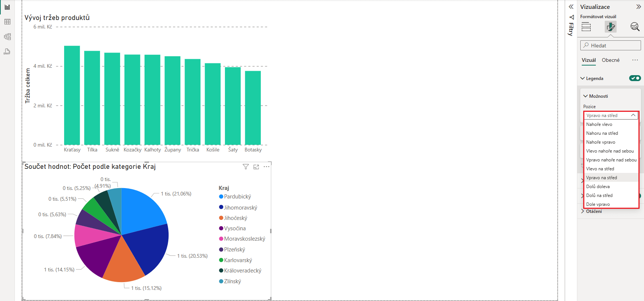Select the Botasky bar in chart

point(253,108)
